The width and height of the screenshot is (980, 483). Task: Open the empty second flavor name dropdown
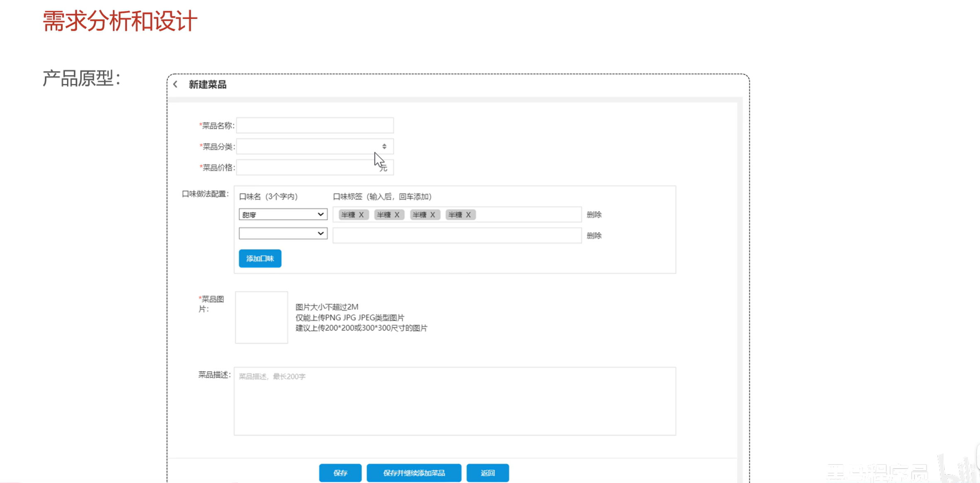(283, 233)
